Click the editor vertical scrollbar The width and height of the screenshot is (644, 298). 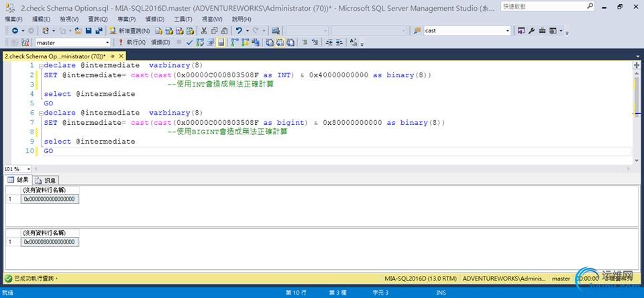point(636,94)
